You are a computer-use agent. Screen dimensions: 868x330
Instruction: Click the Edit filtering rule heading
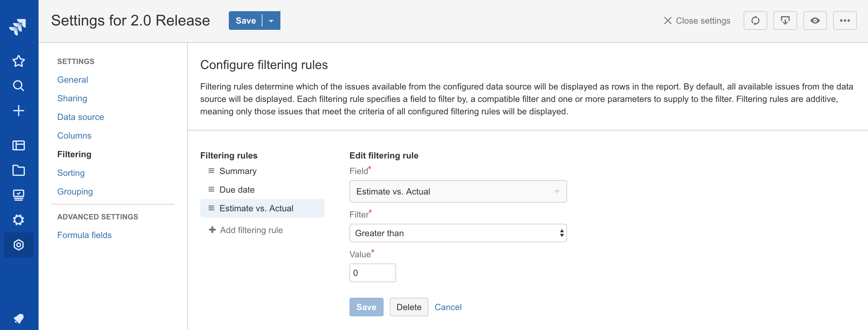click(384, 155)
